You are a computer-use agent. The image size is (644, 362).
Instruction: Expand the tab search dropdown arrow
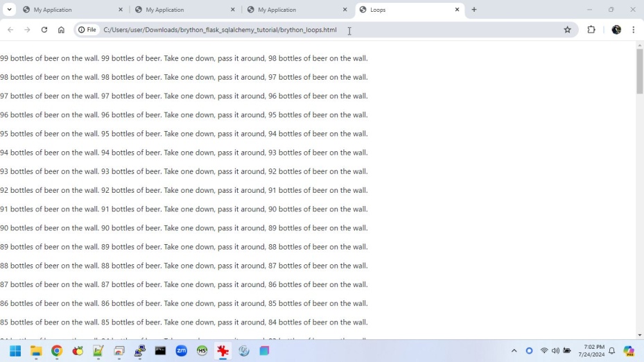click(9, 10)
